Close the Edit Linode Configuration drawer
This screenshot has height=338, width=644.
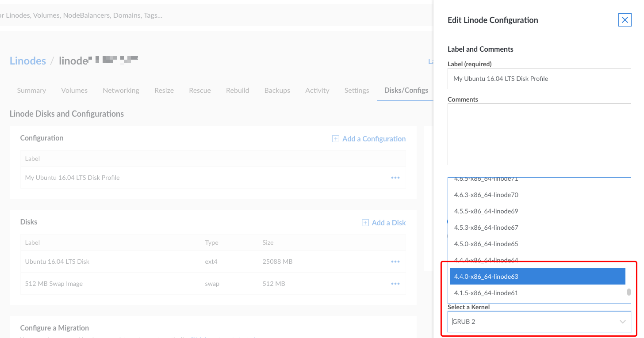(625, 20)
